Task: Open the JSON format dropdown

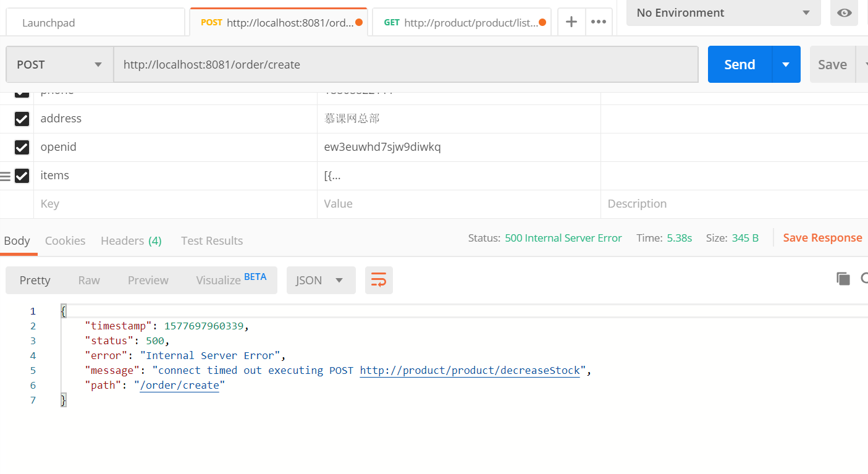Action: (x=321, y=280)
